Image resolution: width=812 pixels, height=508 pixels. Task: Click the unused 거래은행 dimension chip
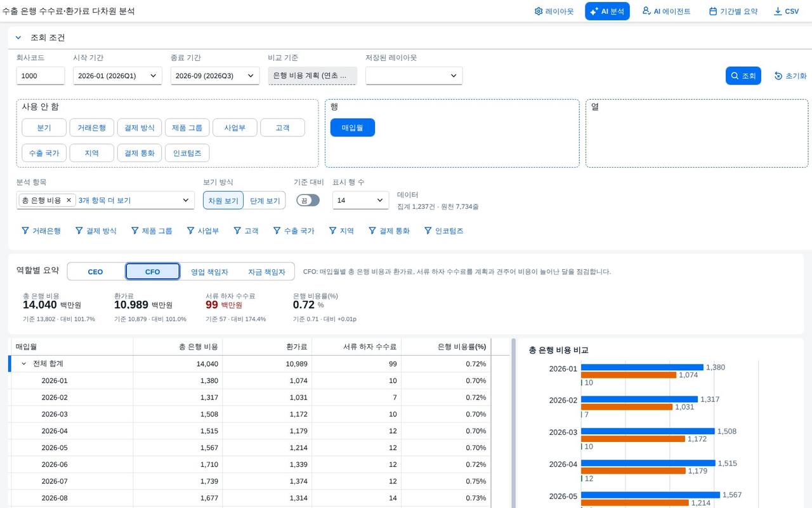coord(92,128)
